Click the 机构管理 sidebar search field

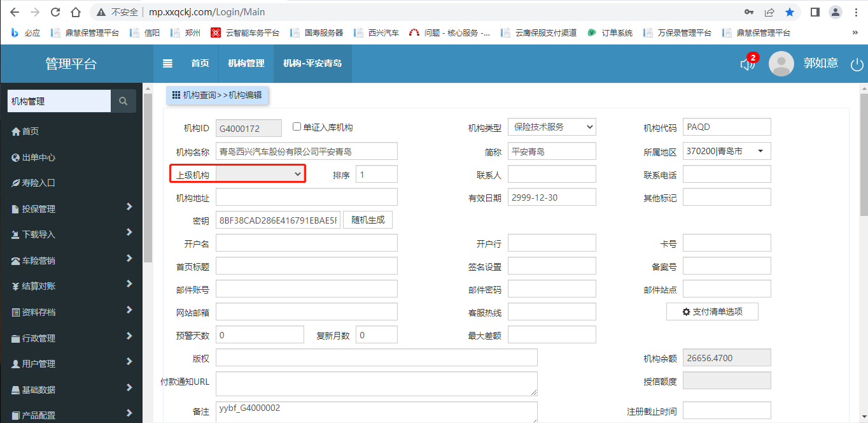(x=59, y=101)
